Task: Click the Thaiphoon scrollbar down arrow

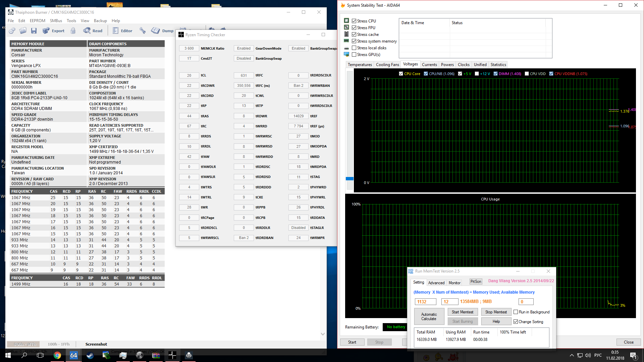Action: click(323, 334)
